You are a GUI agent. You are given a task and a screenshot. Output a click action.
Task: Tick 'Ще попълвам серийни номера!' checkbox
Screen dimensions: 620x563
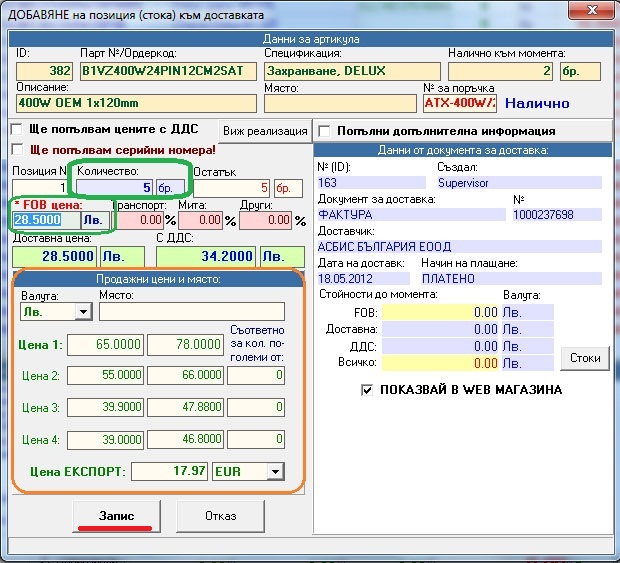tap(17, 150)
